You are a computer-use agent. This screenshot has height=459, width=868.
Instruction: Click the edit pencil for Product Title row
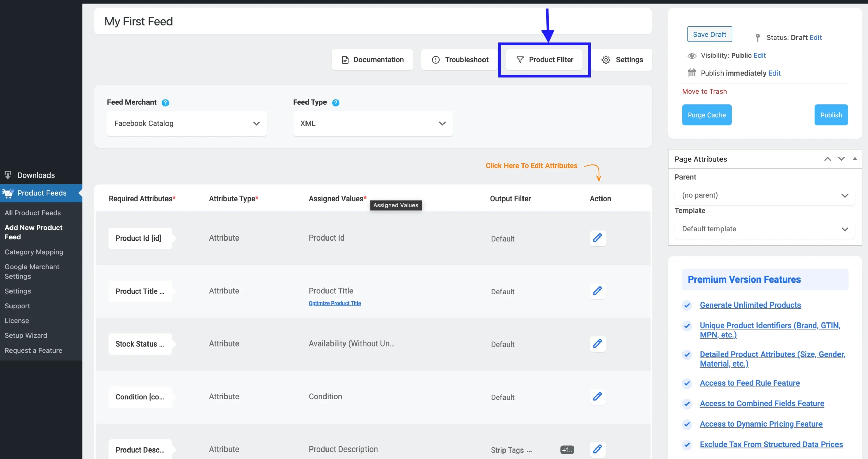coord(597,291)
